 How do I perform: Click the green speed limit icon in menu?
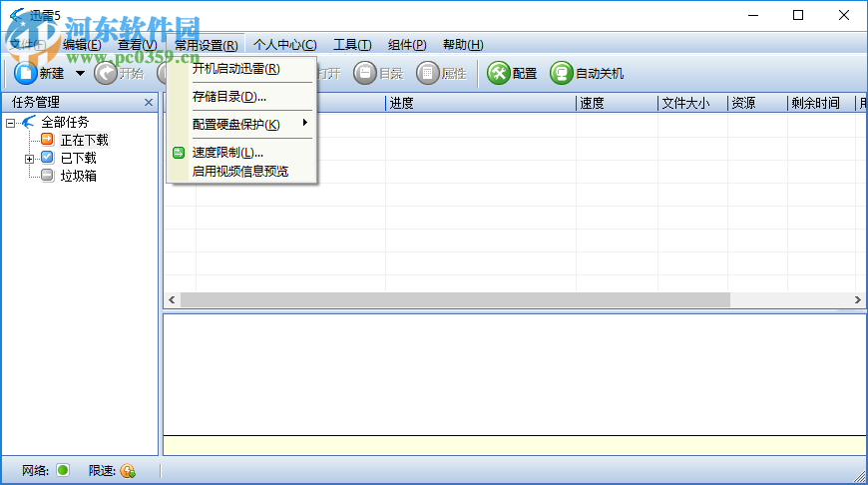[x=179, y=153]
